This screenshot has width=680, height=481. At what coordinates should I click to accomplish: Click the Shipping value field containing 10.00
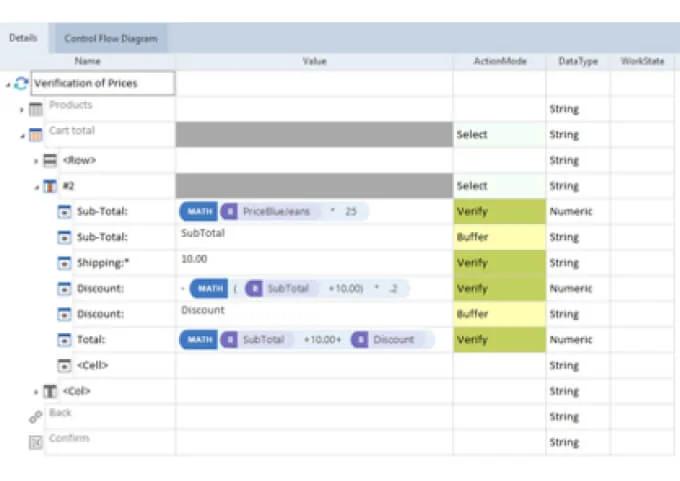click(x=313, y=263)
